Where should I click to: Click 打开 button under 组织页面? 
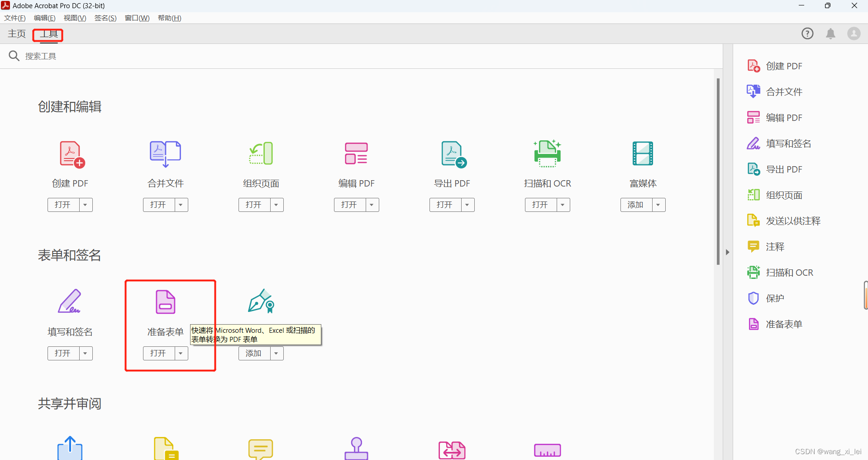pos(254,205)
